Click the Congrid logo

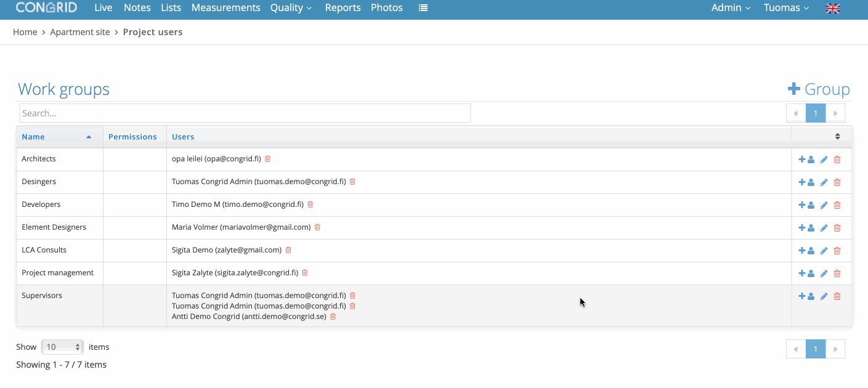coord(46,7)
